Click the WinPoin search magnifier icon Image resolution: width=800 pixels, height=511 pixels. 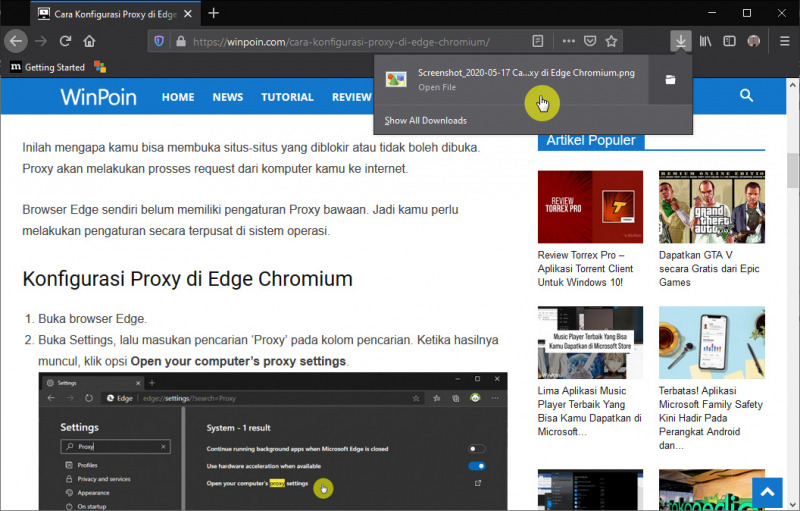(746, 95)
